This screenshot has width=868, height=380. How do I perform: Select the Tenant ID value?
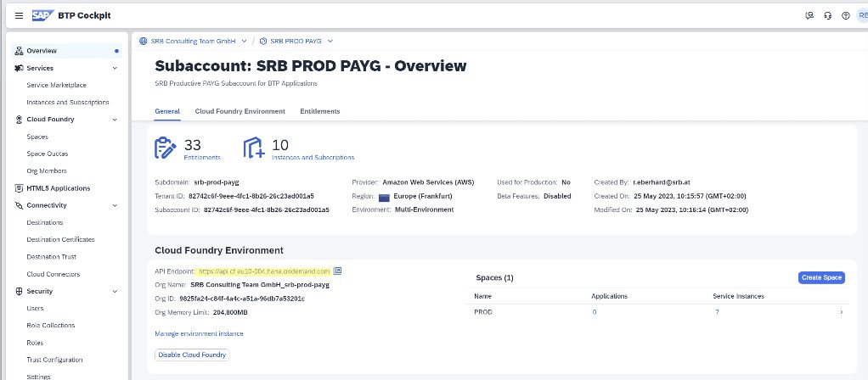[251, 196]
